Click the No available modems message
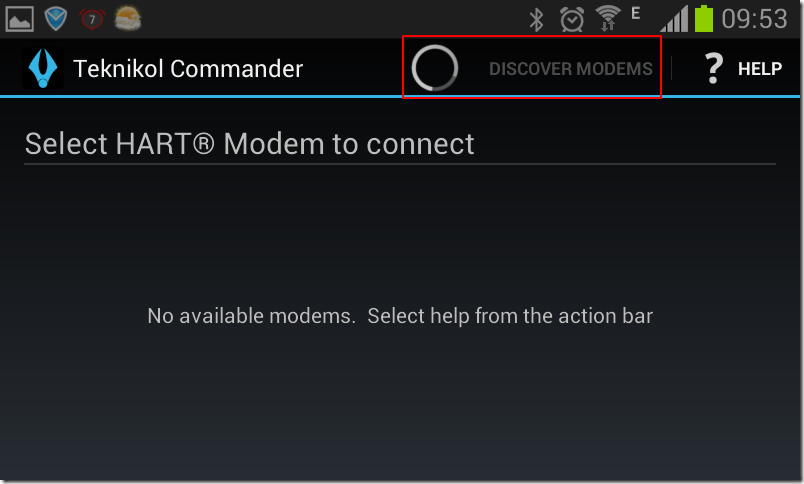This screenshot has height=484, width=804. point(400,316)
